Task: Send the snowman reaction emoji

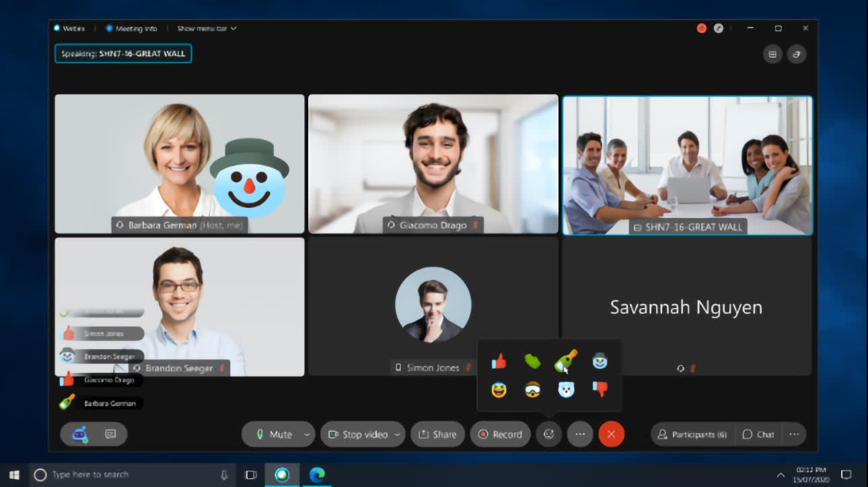Action: 600,362
